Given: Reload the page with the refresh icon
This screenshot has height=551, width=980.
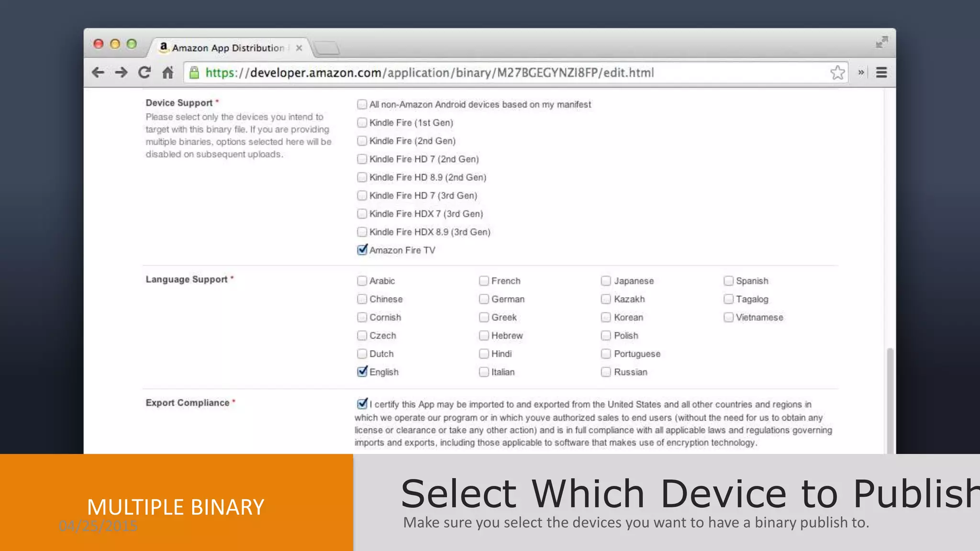Looking at the screenshot, I should pyautogui.click(x=145, y=72).
